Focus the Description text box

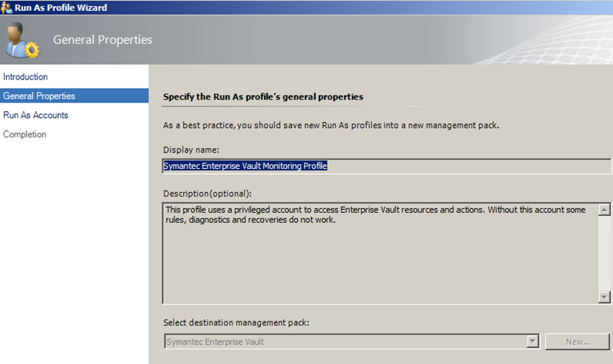click(378, 253)
